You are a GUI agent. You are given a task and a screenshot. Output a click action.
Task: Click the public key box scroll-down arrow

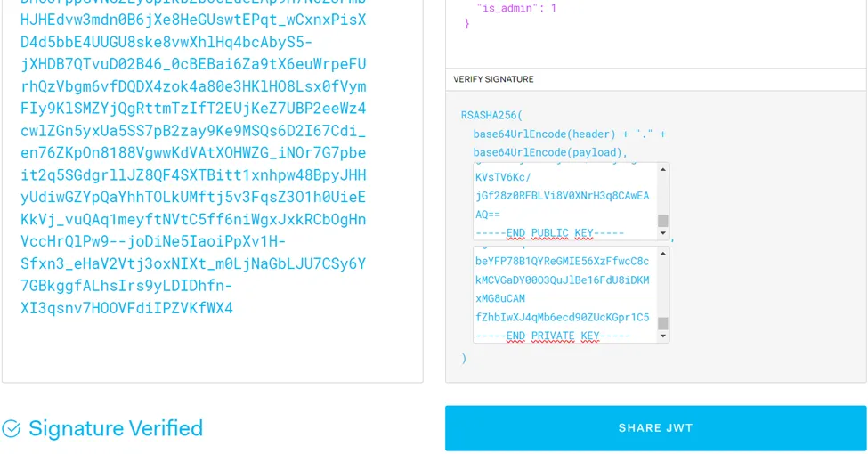click(x=662, y=233)
